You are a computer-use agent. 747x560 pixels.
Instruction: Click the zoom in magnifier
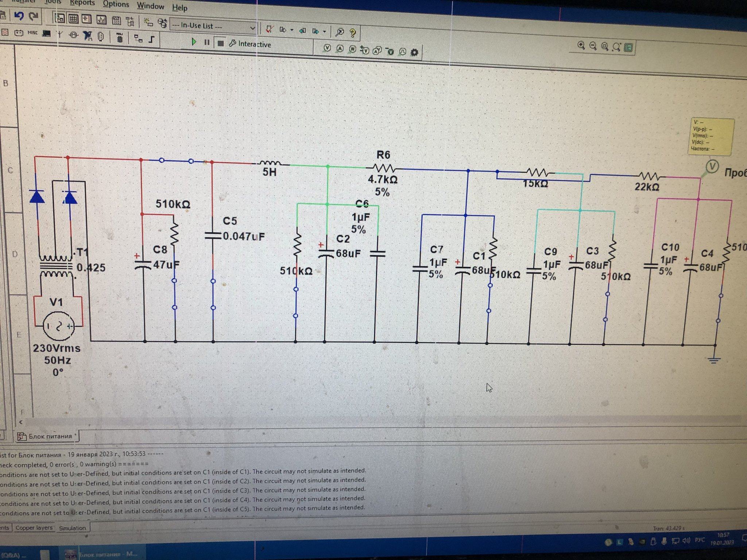(x=581, y=46)
